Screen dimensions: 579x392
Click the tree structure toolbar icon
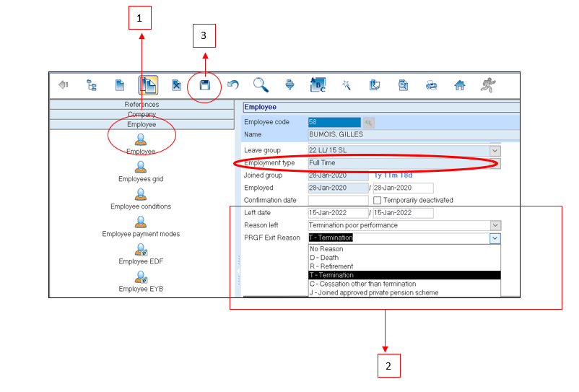(x=92, y=84)
